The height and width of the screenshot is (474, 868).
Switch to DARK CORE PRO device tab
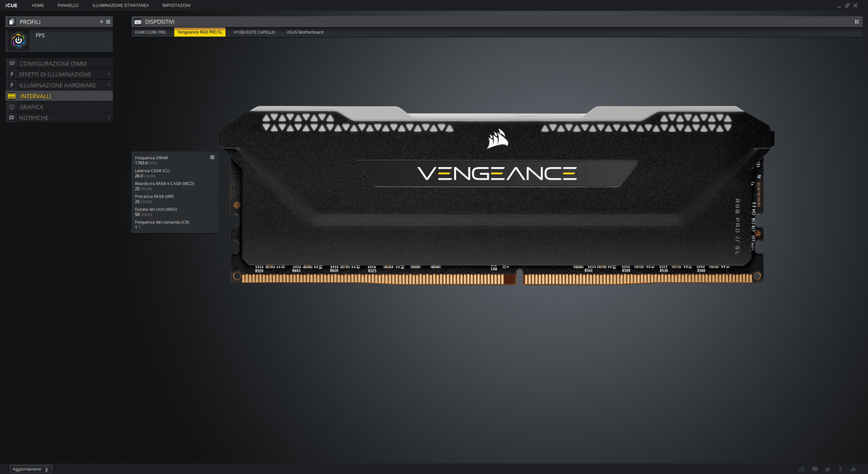pyautogui.click(x=150, y=32)
